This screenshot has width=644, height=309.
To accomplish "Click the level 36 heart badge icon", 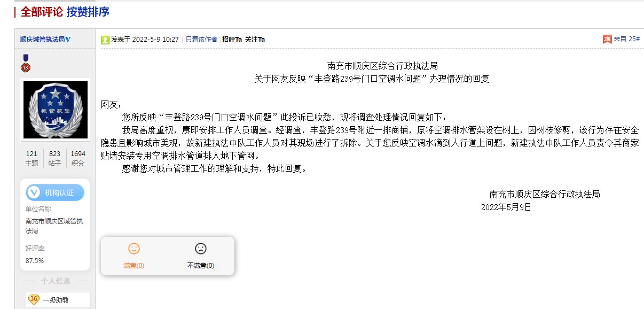I will 34,299.
